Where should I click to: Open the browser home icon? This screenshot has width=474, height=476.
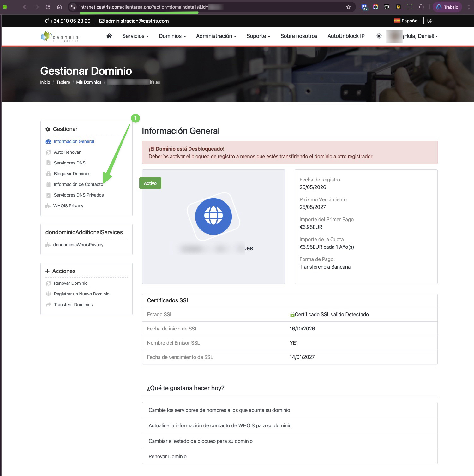pos(59,7)
